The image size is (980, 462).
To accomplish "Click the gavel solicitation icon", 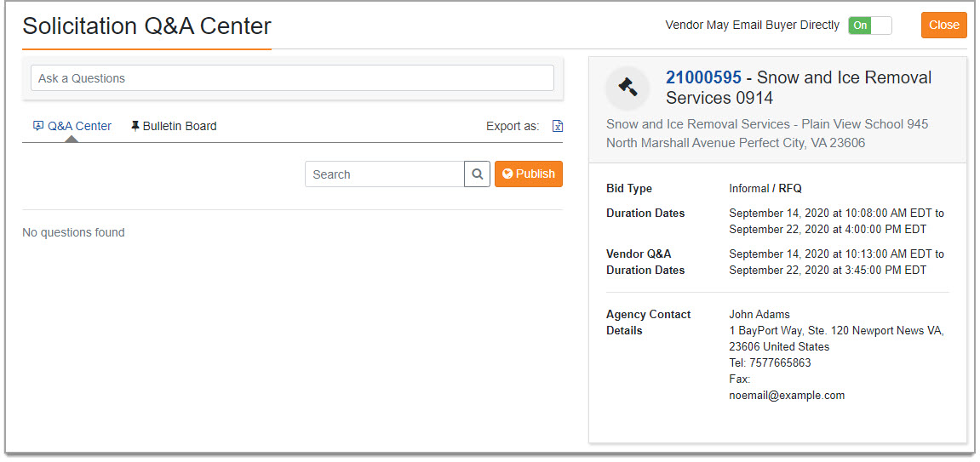I will (628, 87).
